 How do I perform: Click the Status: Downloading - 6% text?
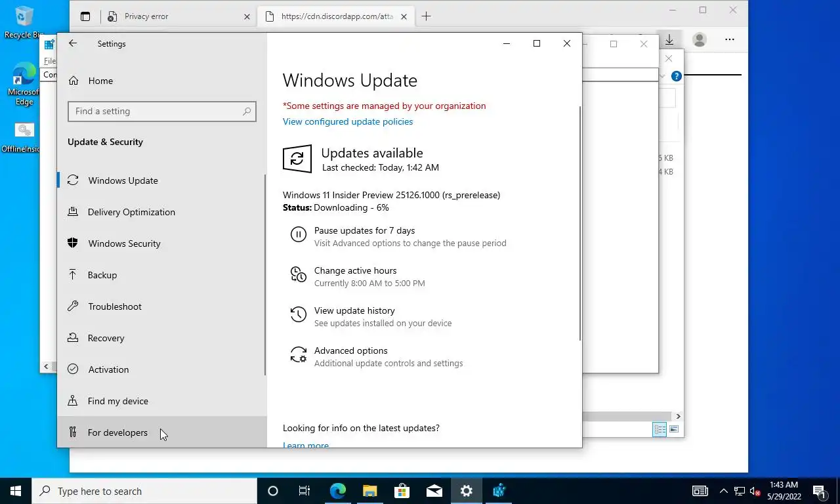(336, 207)
